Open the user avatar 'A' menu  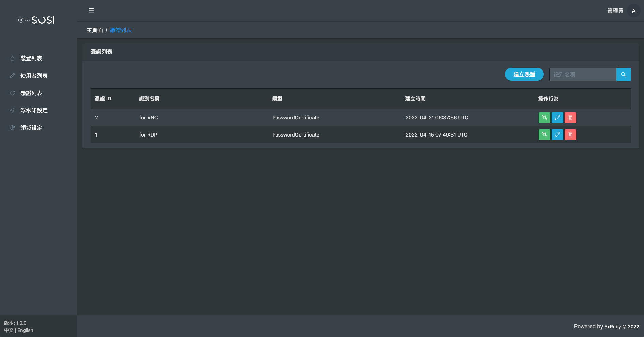(633, 11)
